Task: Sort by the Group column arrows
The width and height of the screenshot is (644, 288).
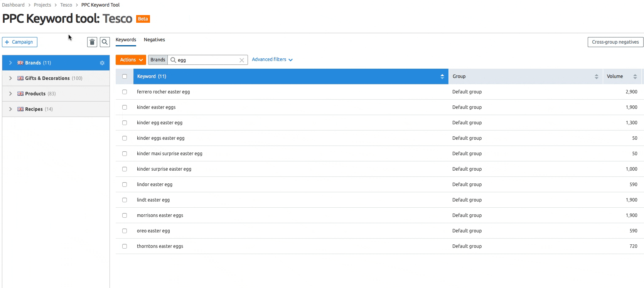Action: click(597, 76)
